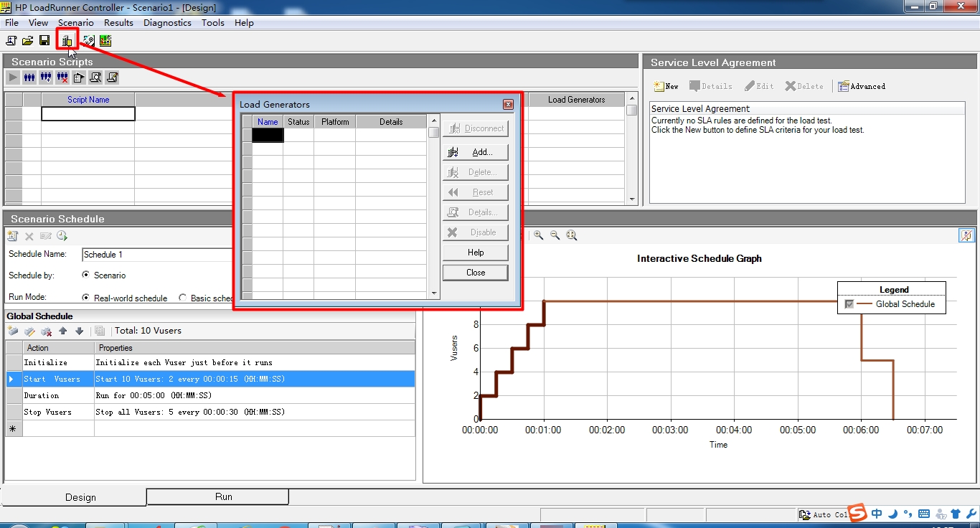The height and width of the screenshot is (528, 980).
Task: Click the first Name cell in Load Generators
Action: coord(268,135)
